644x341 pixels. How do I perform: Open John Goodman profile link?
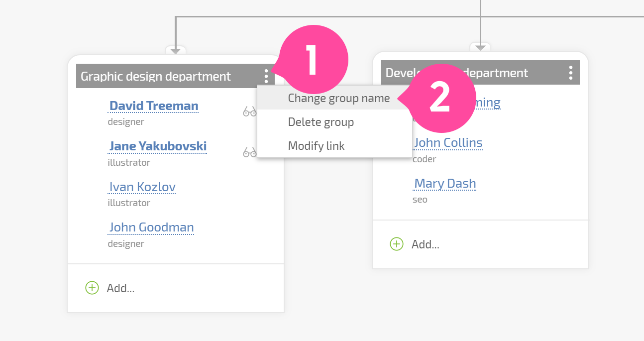point(151,227)
